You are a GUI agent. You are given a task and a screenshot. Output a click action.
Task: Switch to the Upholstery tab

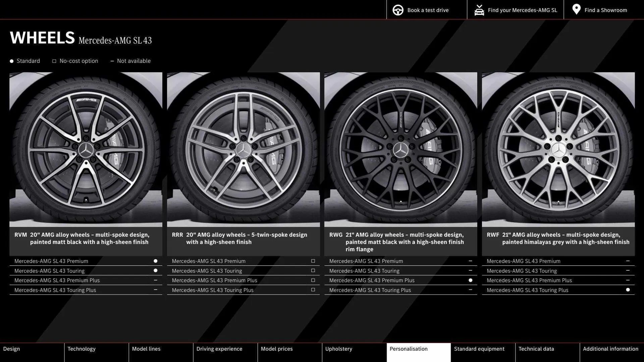tap(339, 349)
